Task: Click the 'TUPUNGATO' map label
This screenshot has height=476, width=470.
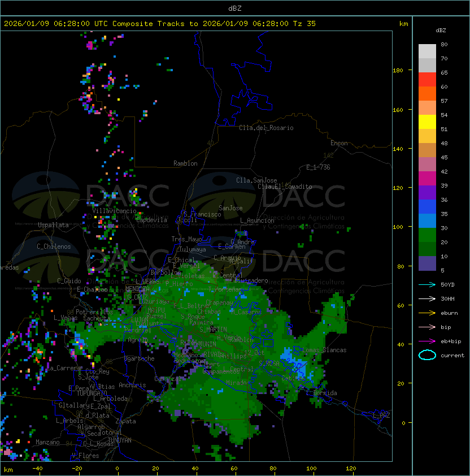Action: [x=92, y=393]
